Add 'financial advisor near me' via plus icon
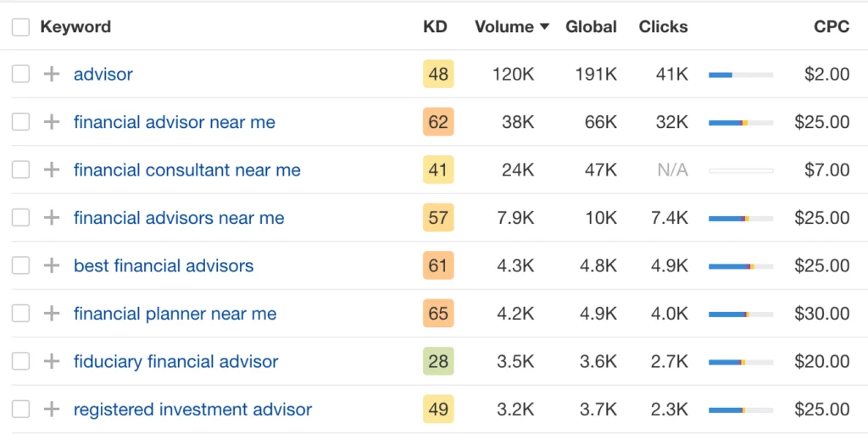The width and height of the screenshot is (868, 440). point(52,122)
